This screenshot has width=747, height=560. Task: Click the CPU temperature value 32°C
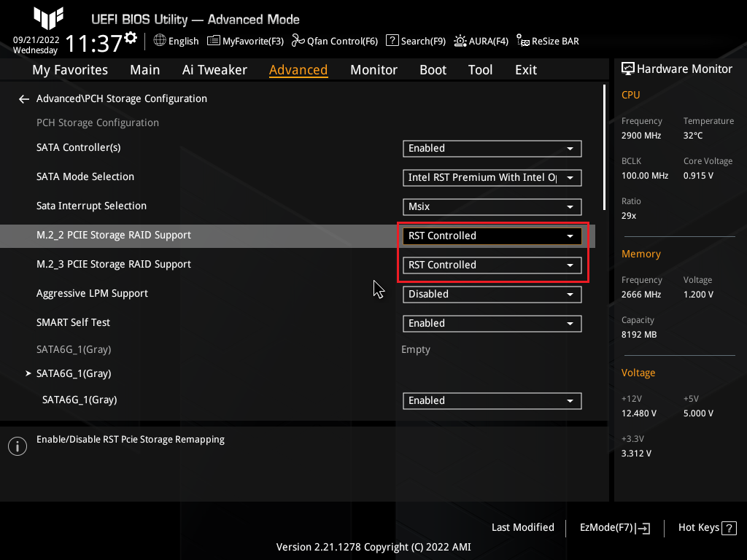click(x=693, y=136)
